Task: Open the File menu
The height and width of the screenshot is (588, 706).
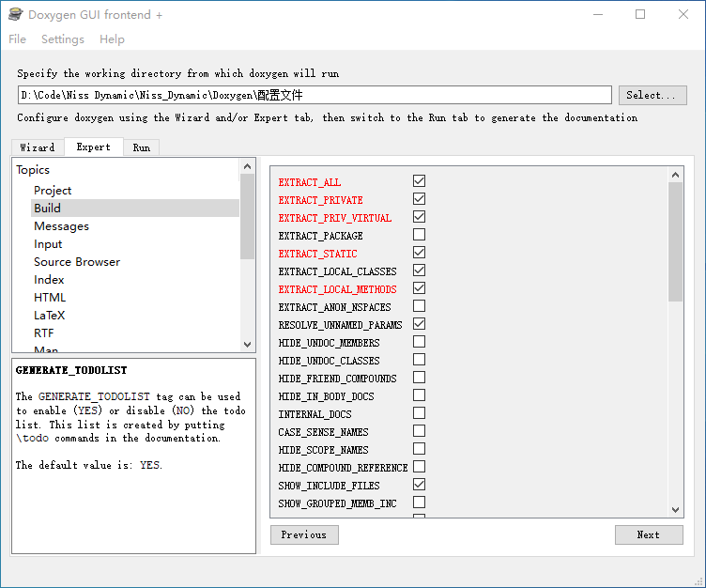Action: point(17,39)
